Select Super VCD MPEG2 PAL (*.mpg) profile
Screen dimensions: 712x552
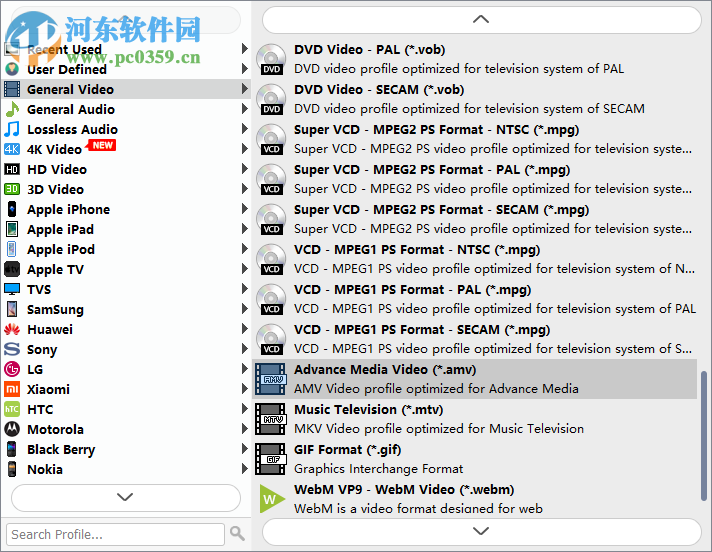[x=475, y=179]
